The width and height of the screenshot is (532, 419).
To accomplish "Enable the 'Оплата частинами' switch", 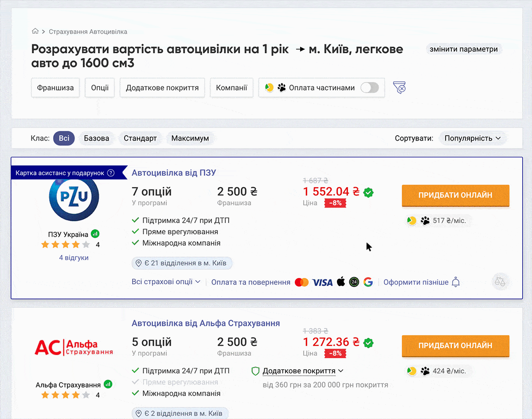I will (370, 88).
